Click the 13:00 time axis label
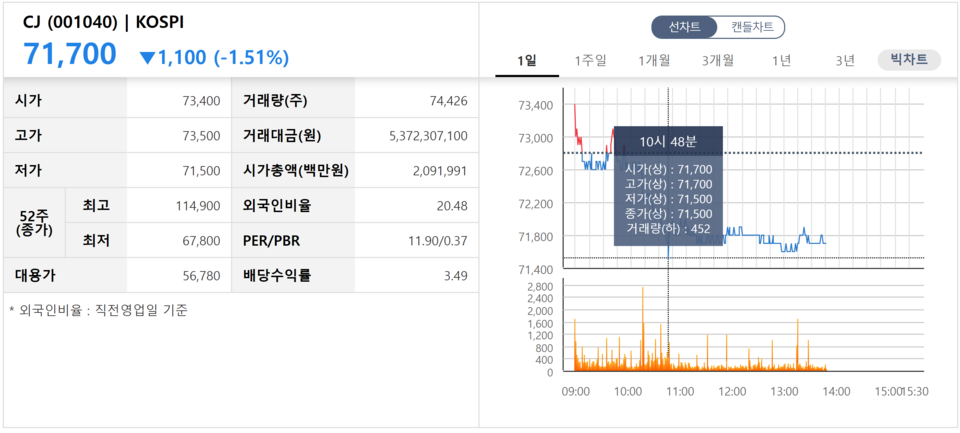This screenshot has width=960, height=433. coord(784,391)
